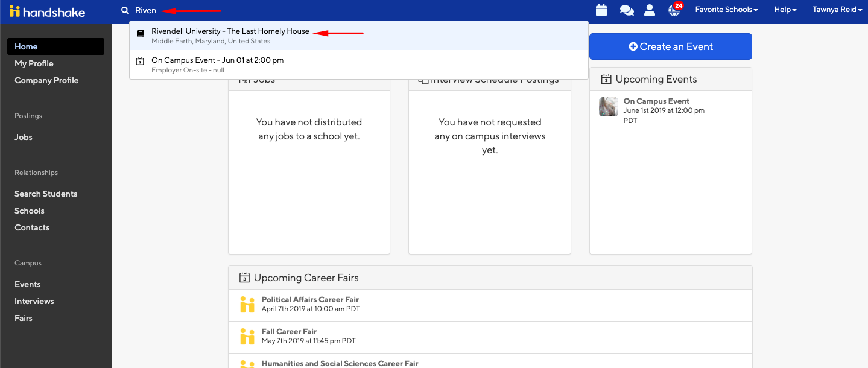Open the messages chat icon
Screen dimensions: 868x368
click(627, 10)
